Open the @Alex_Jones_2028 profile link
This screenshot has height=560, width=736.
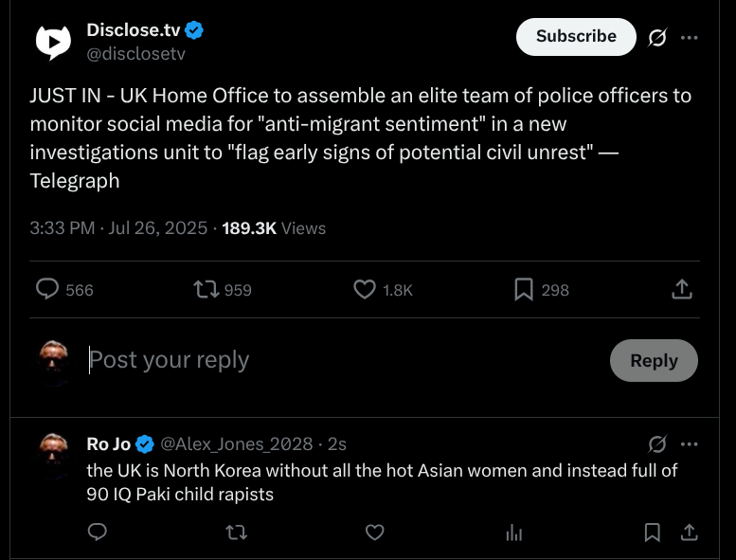pos(237,444)
